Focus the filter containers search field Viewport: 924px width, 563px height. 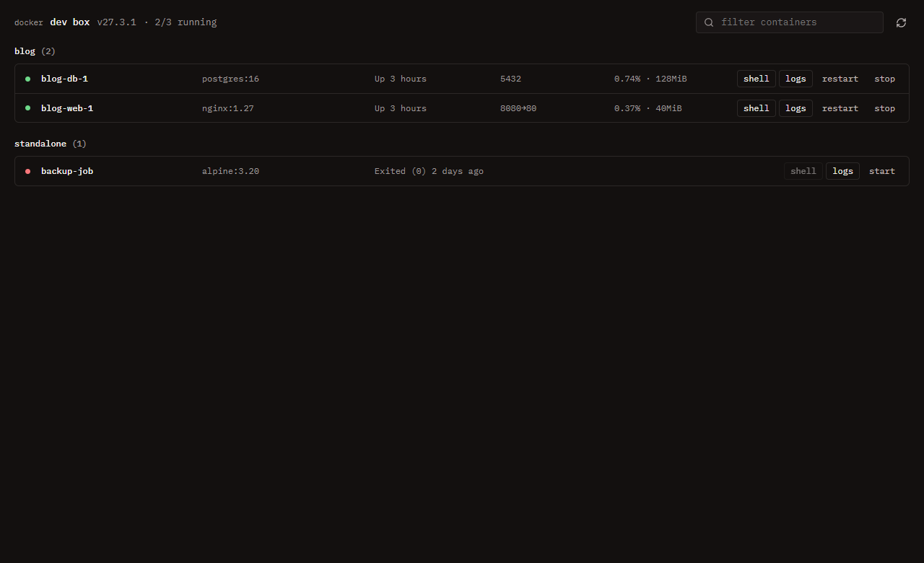coord(790,22)
